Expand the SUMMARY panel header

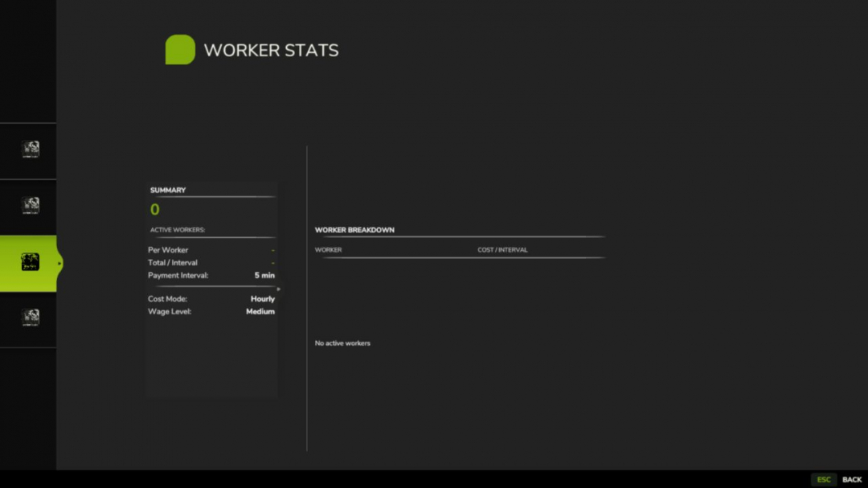166,190
